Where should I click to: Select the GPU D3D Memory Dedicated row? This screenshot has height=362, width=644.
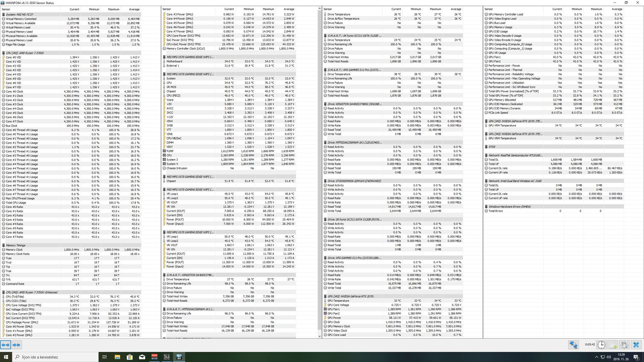pos(554,104)
